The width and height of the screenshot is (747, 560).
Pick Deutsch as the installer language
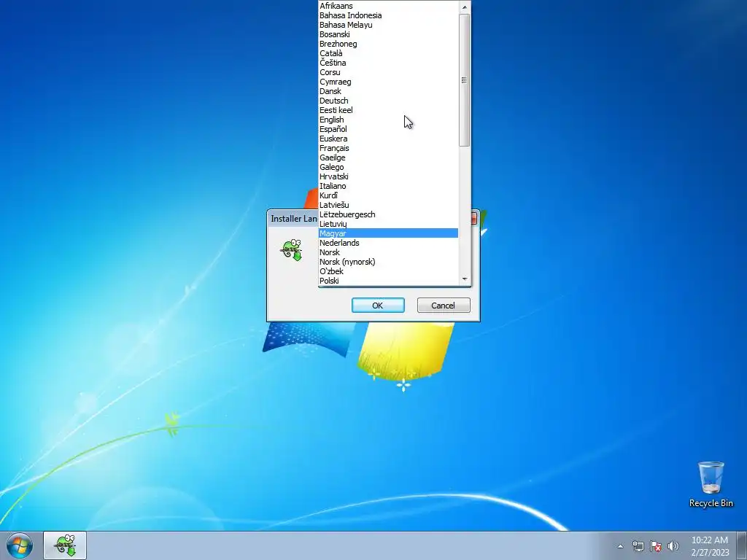[x=388, y=101]
